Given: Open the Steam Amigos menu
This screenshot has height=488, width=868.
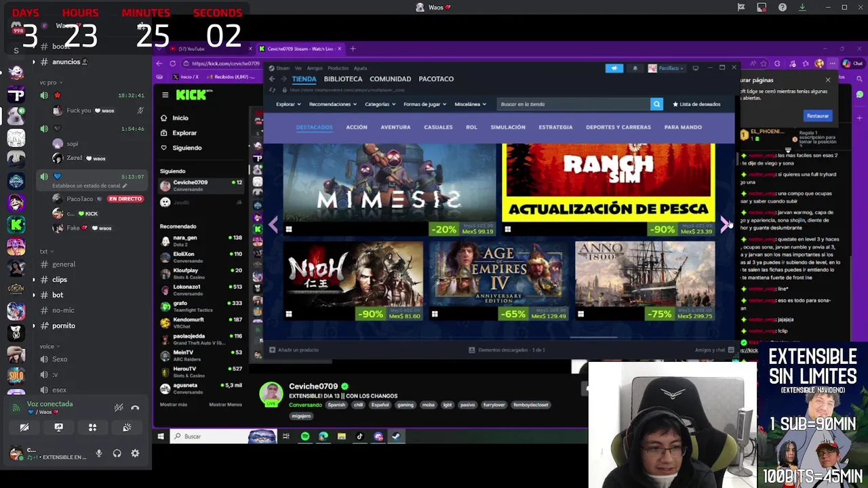Looking at the screenshot, I should click(315, 68).
